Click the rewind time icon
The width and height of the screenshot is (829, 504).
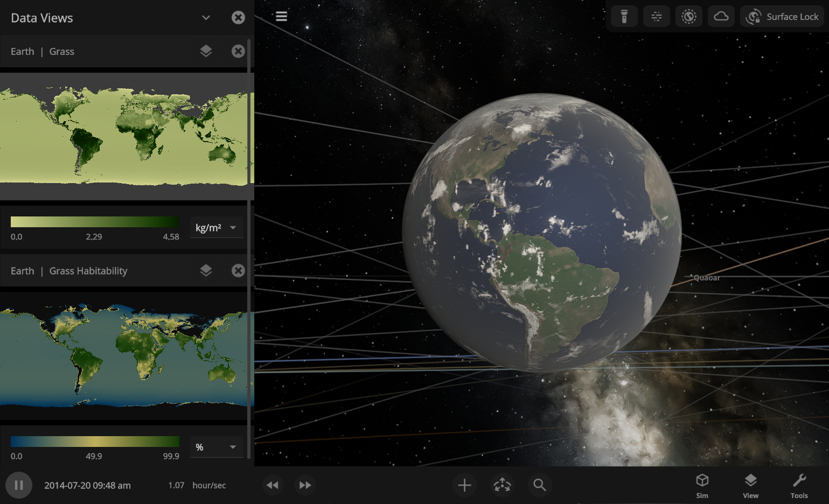point(273,485)
